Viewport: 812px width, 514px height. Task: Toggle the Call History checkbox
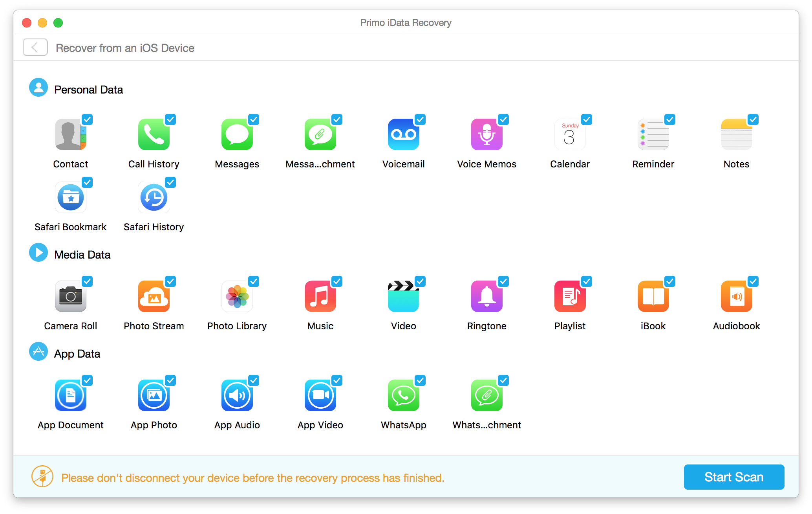tap(170, 119)
